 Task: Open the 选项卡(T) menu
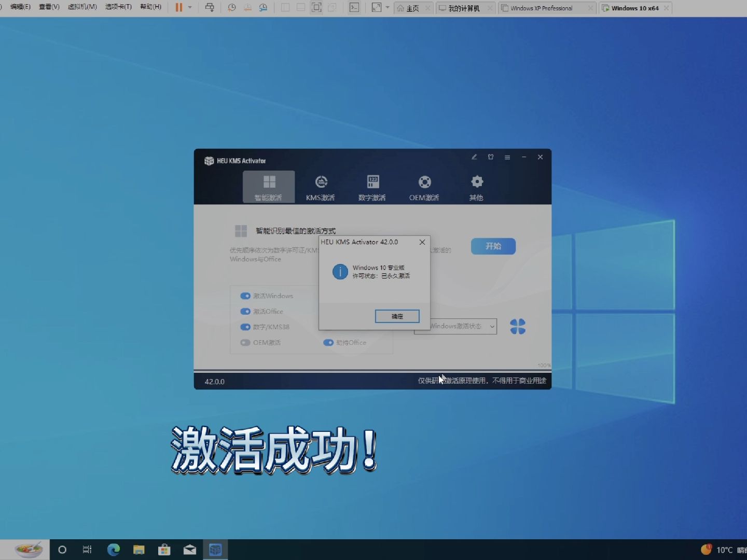[118, 7]
